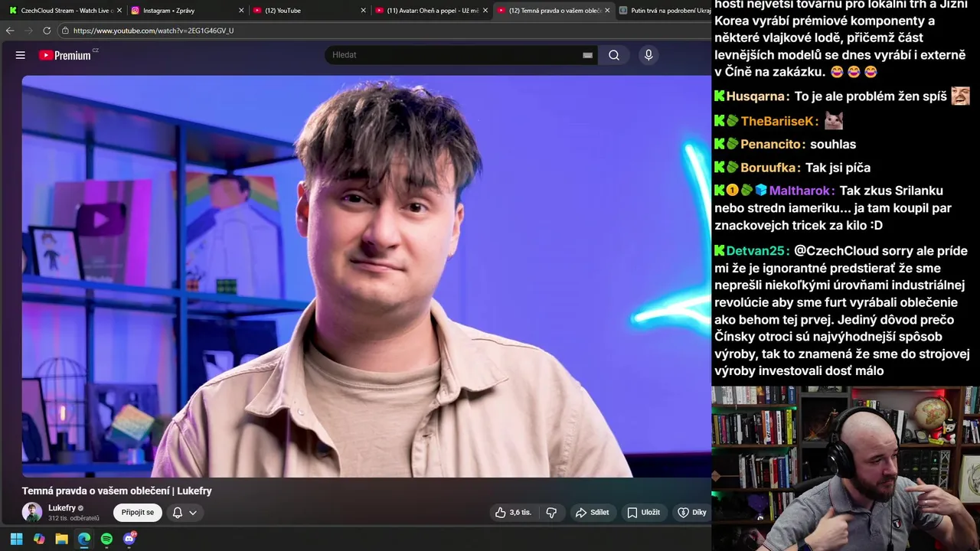Click face emote in Husqarna message

960,96
